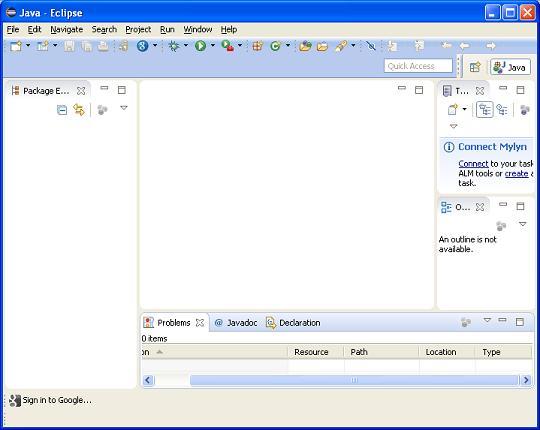Click the left scrollbar arrow in Problems
The height and width of the screenshot is (430, 540).
[148, 380]
